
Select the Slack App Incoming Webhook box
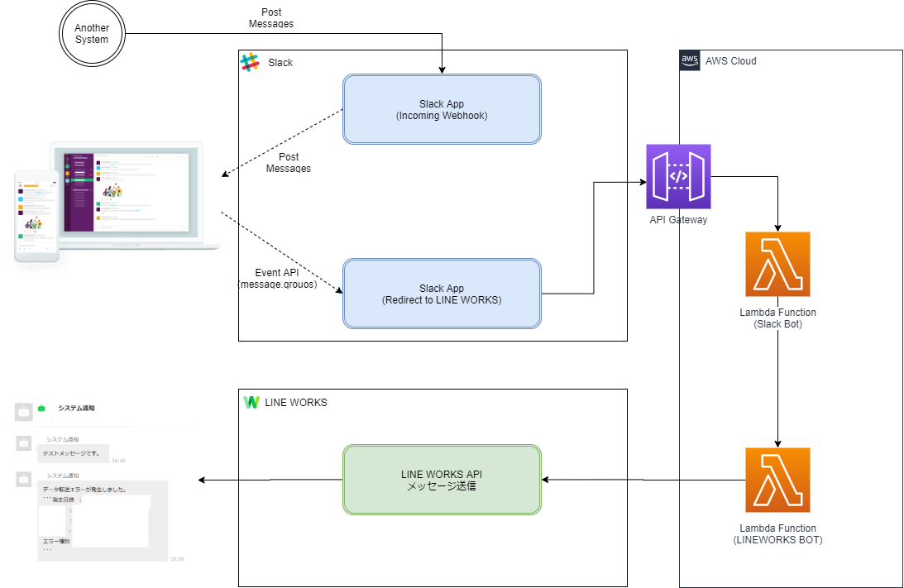tap(442, 109)
